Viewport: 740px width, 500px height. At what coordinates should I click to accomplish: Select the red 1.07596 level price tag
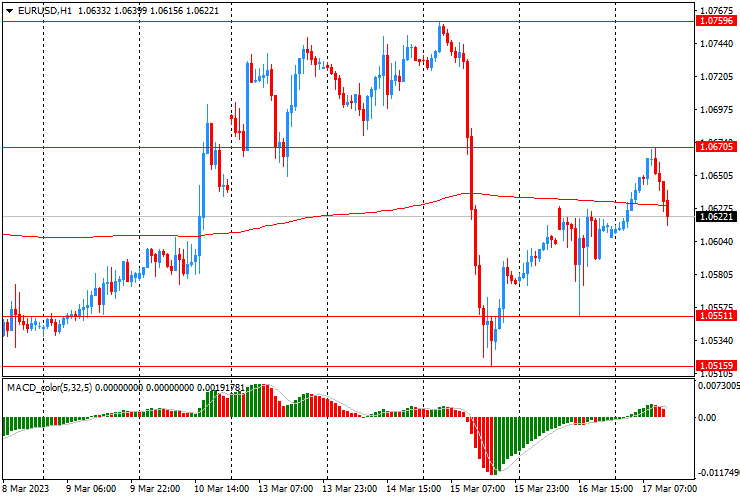[716, 21]
